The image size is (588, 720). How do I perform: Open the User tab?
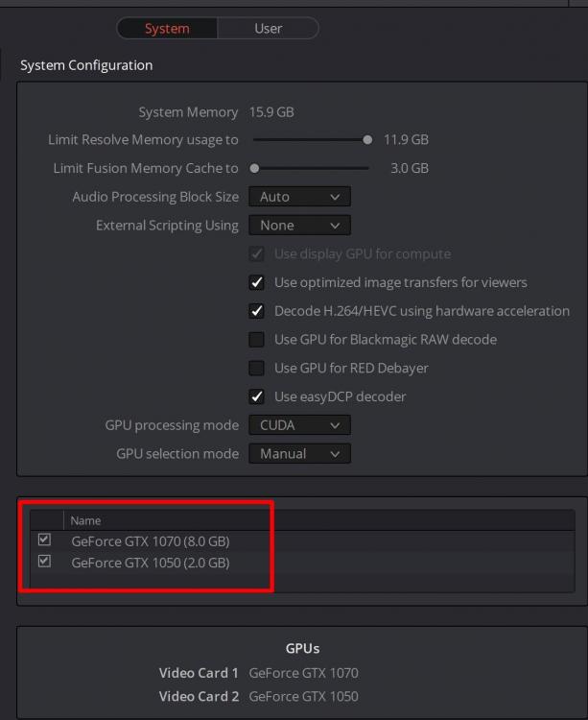(x=268, y=29)
